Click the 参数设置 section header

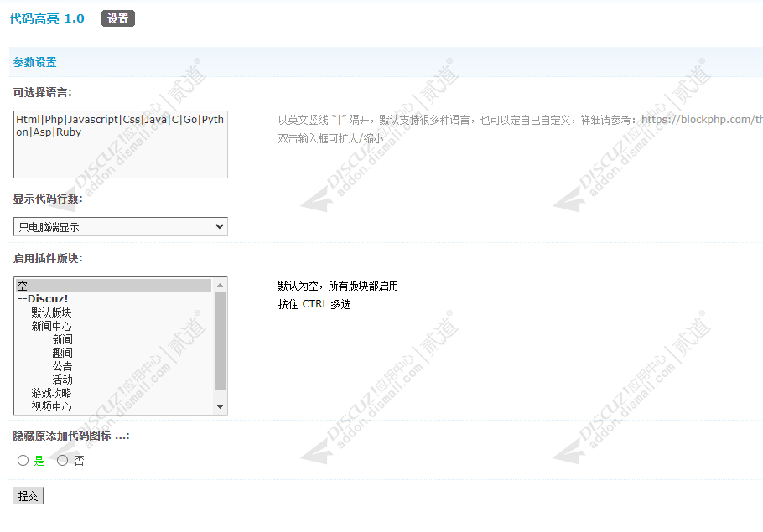(x=34, y=62)
